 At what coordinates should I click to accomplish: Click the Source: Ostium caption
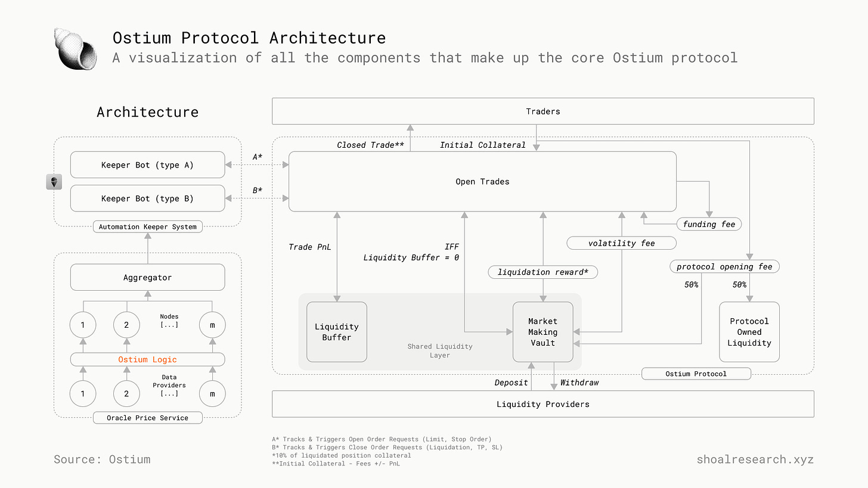102,459
